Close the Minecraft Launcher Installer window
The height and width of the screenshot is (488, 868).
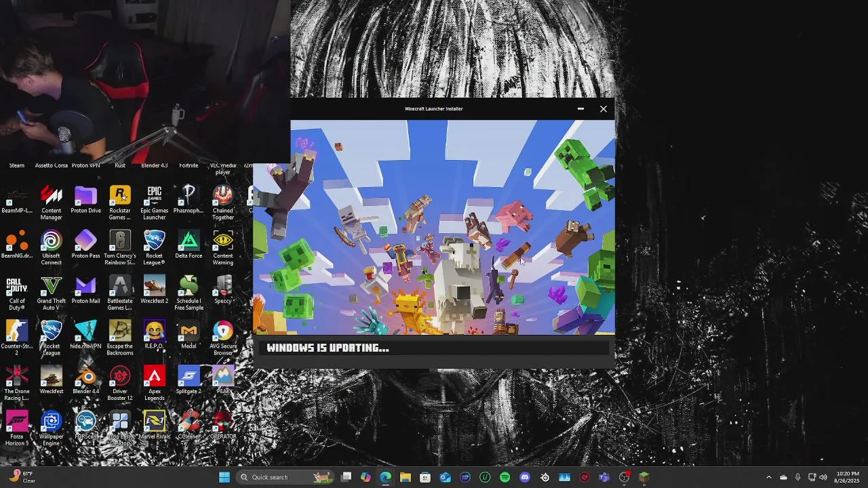(604, 108)
